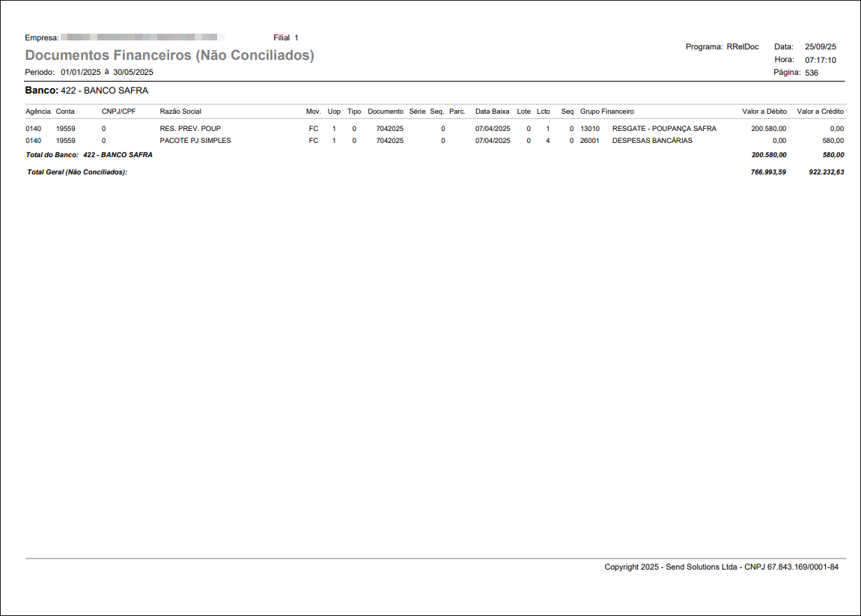Click the Total Geral (Não Conciliados) label

pyautogui.click(x=77, y=172)
